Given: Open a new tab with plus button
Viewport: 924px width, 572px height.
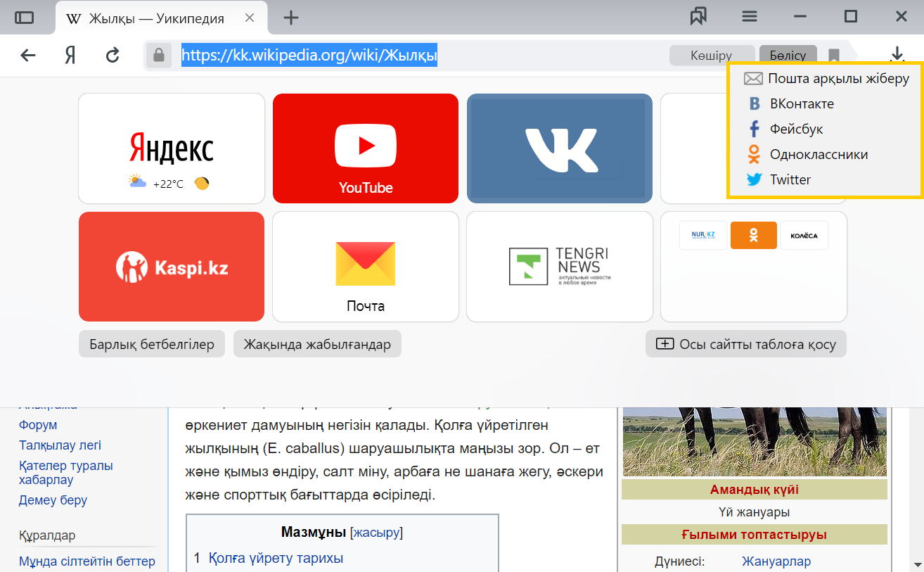Looking at the screenshot, I should (x=290, y=18).
